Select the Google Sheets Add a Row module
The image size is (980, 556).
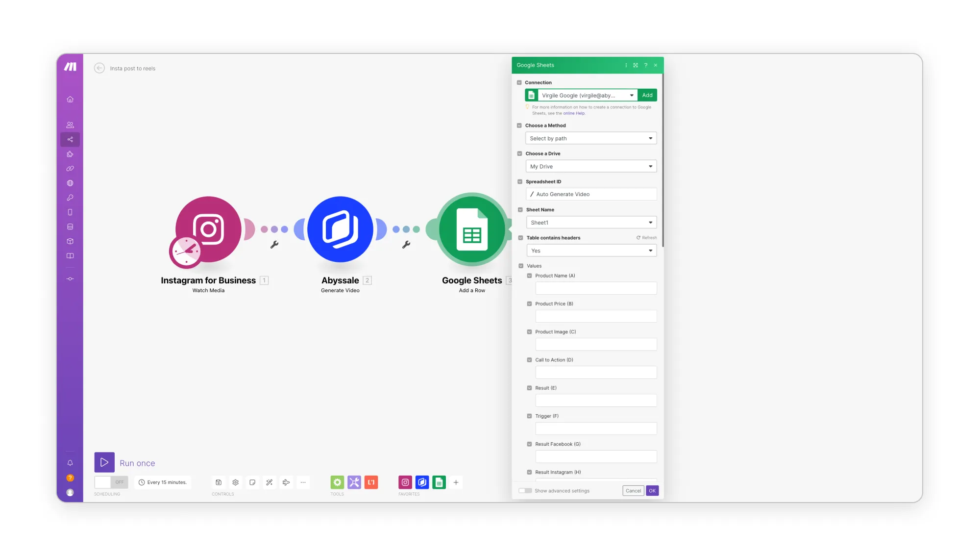(x=472, y=229)
